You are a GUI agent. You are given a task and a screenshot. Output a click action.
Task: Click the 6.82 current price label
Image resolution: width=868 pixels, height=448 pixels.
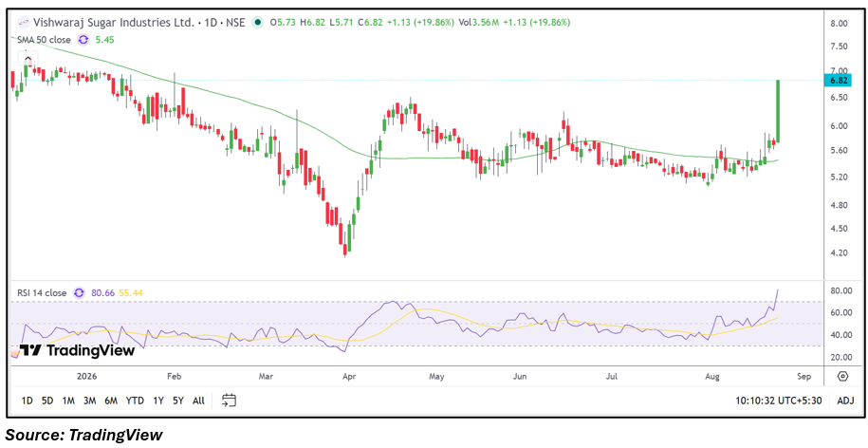click(x=838, y=81)
